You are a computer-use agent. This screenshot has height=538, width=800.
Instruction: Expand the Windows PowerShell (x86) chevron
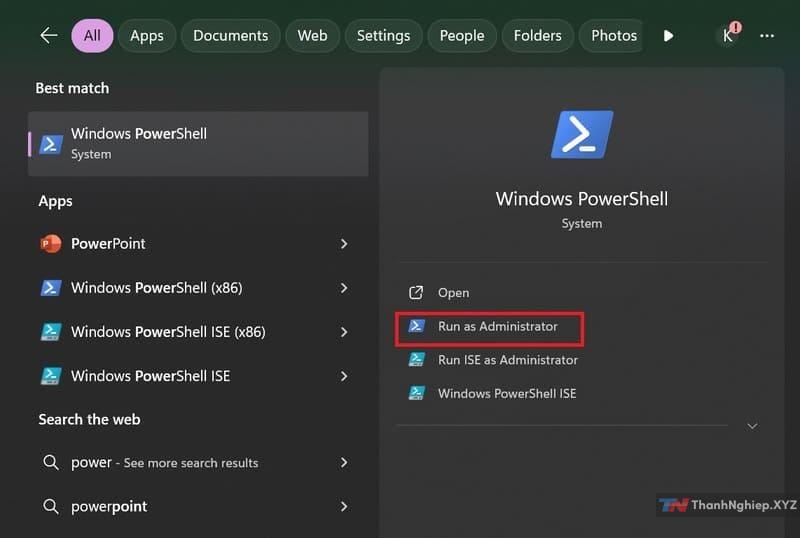coord(344,288)
